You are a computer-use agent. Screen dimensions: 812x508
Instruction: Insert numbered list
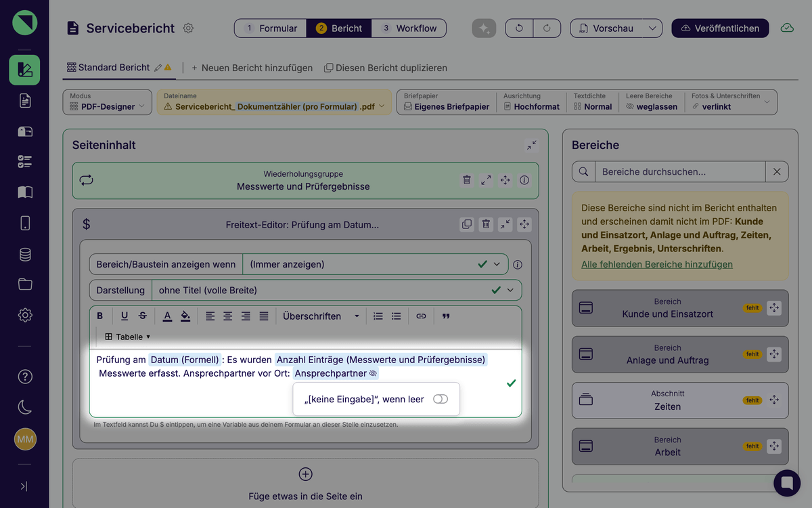[x=378, y=316]
